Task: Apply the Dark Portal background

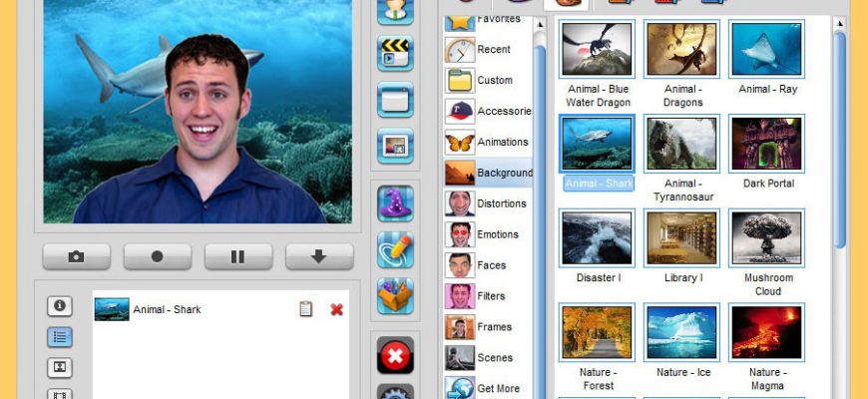Action: click(x=766, y=144)
